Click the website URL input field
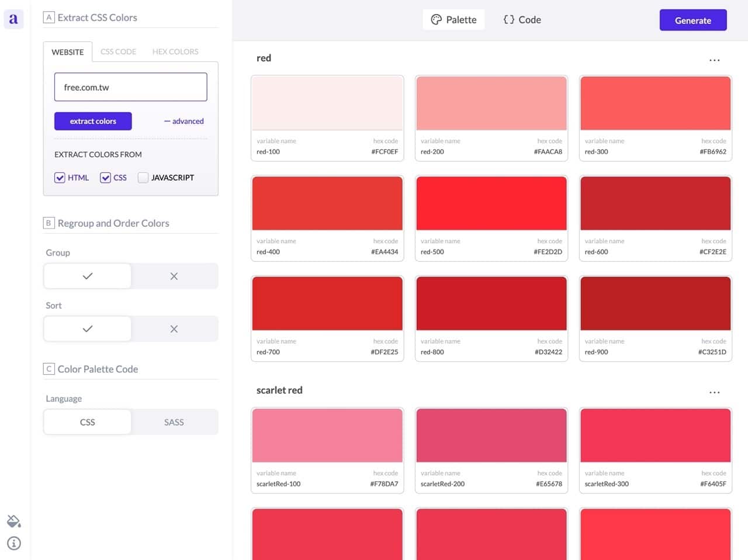748x560 pixels. [x=131, y=87]
